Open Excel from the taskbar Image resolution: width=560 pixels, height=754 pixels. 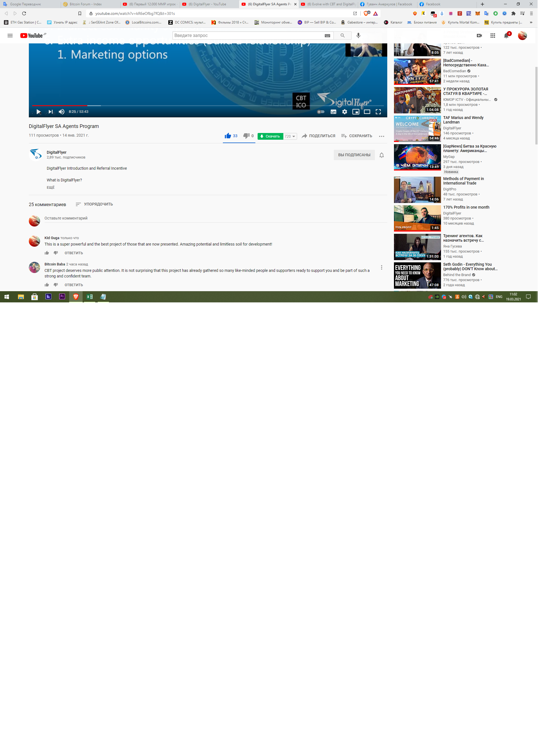(90, 297)
